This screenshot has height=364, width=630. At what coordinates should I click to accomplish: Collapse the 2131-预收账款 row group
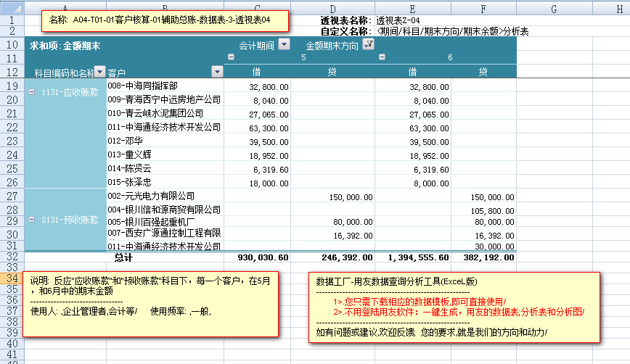31,219
